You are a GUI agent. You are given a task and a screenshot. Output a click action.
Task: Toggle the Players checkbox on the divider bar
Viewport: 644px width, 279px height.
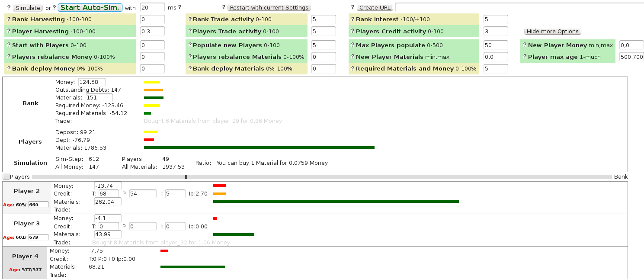point(6,176)
